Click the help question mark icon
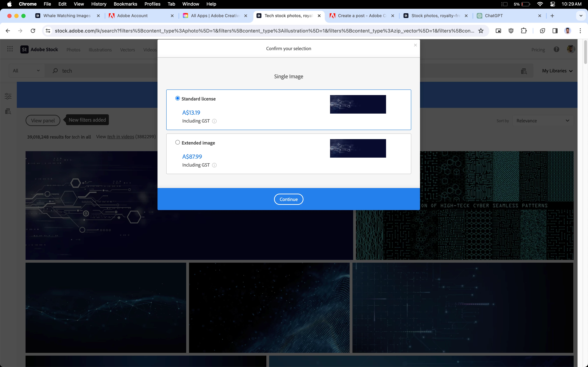588x367 pixels. 556,49
